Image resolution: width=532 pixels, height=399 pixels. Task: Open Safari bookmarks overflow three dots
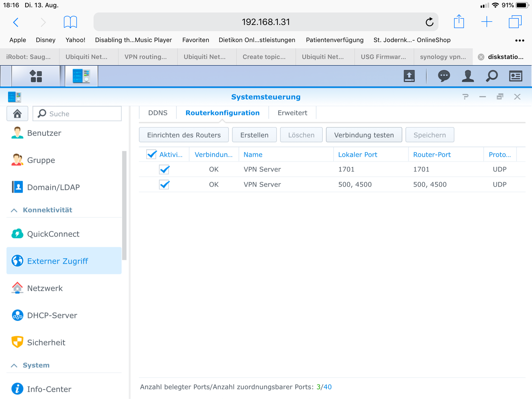(x=519, y=40)
